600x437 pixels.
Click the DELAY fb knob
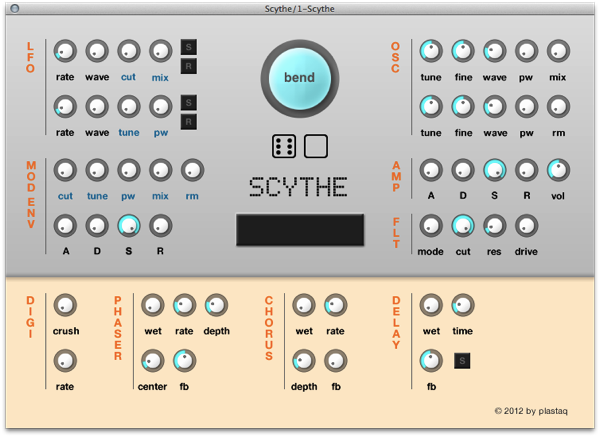coord(431,361)
